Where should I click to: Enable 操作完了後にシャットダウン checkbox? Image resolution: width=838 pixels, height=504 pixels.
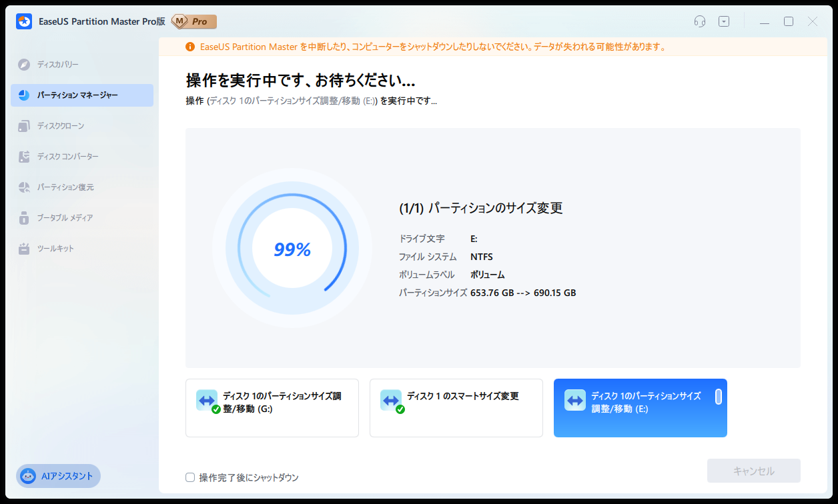[x=190, y=477]
